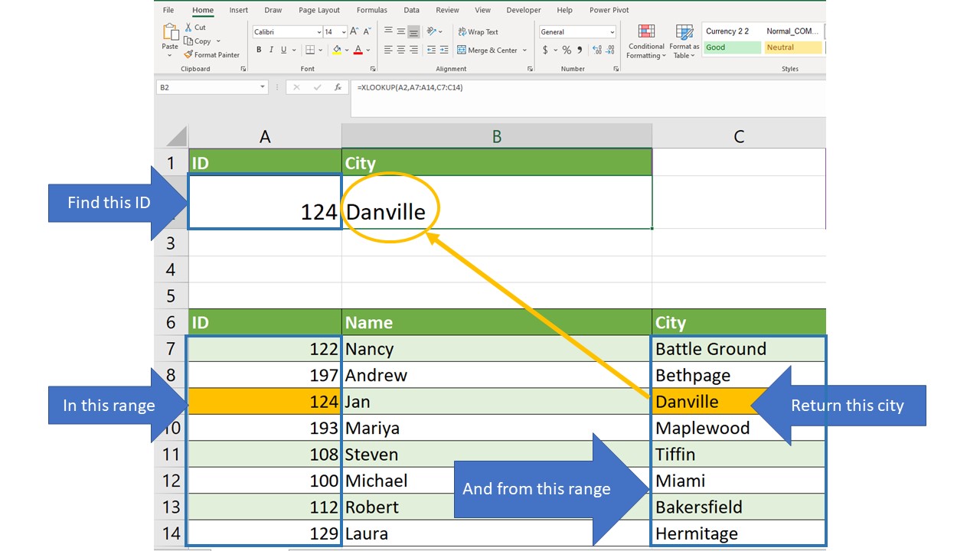Open Alignment group dialog launcher
Screen dimensions: 980x551
pos(530,69)
